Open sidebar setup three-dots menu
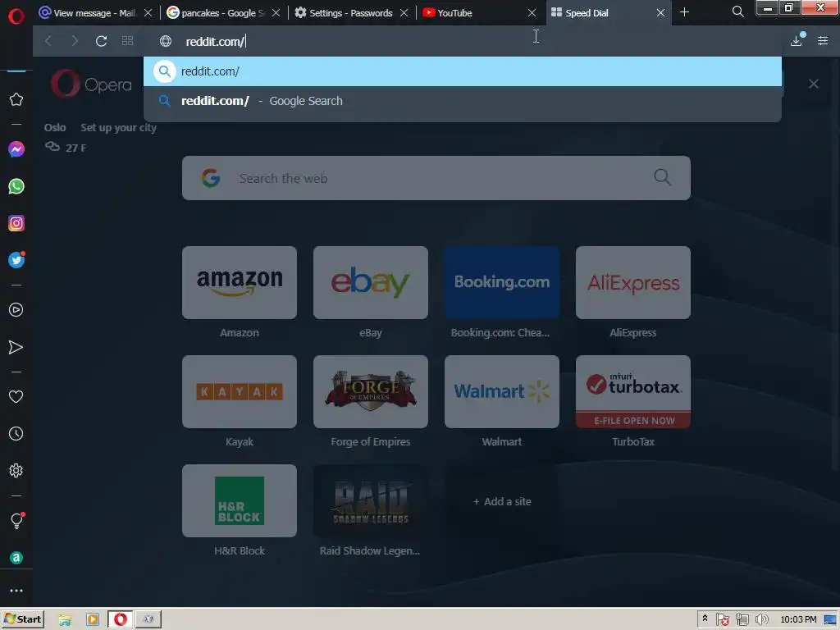Image resolution: width=840 pixels, height=630 pixels. point(16,591)
